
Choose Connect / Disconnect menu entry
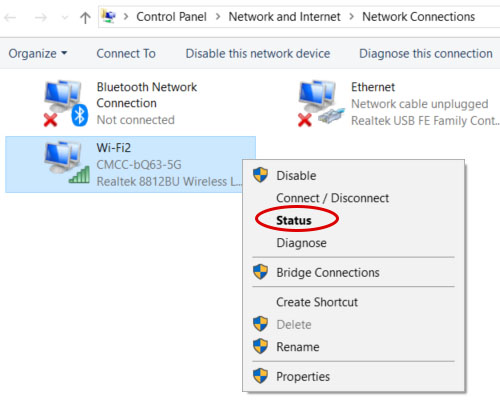click(332, 198)
